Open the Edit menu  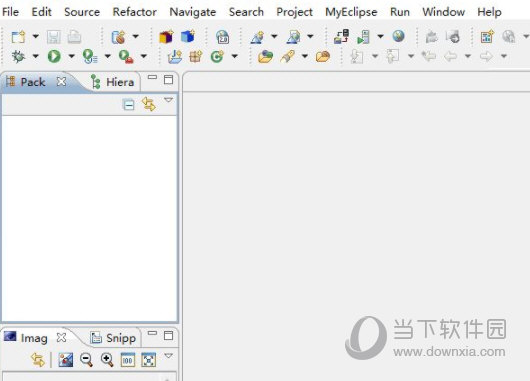(42, 12)
